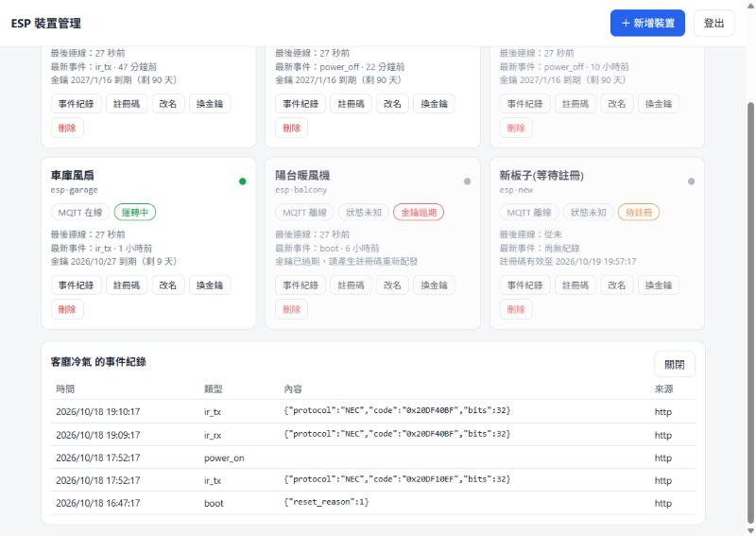Click the 運轉中 badge on 車庫風扇

pos(135,213)
